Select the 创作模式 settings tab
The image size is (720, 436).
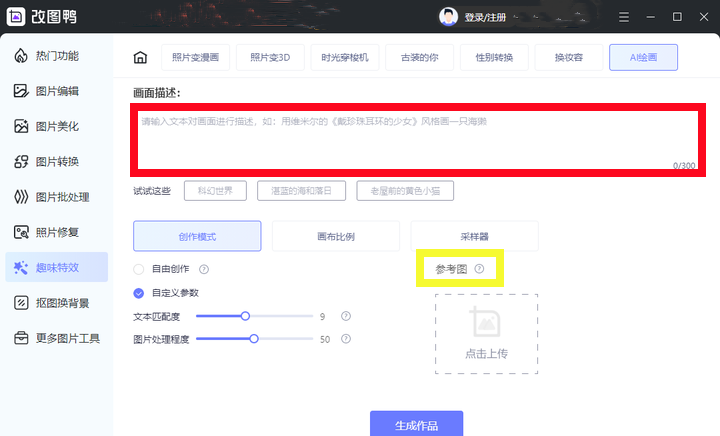click(x=197, y=236)
